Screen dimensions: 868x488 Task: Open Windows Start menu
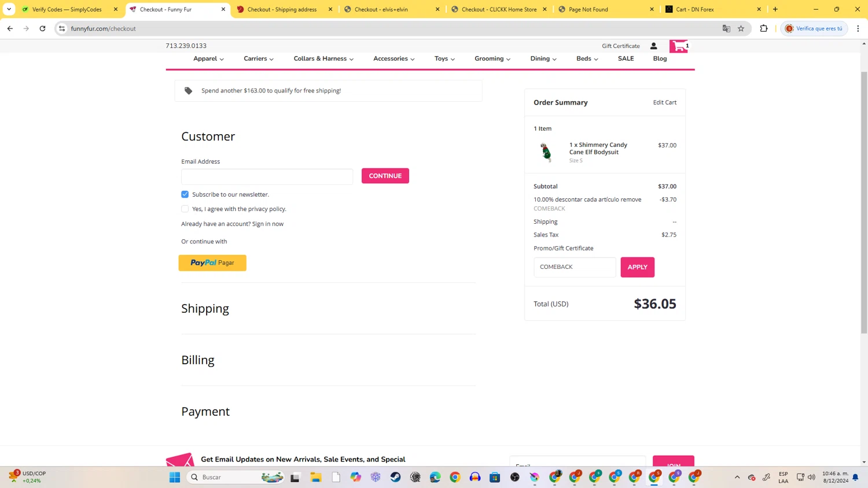tap(174, 477)
